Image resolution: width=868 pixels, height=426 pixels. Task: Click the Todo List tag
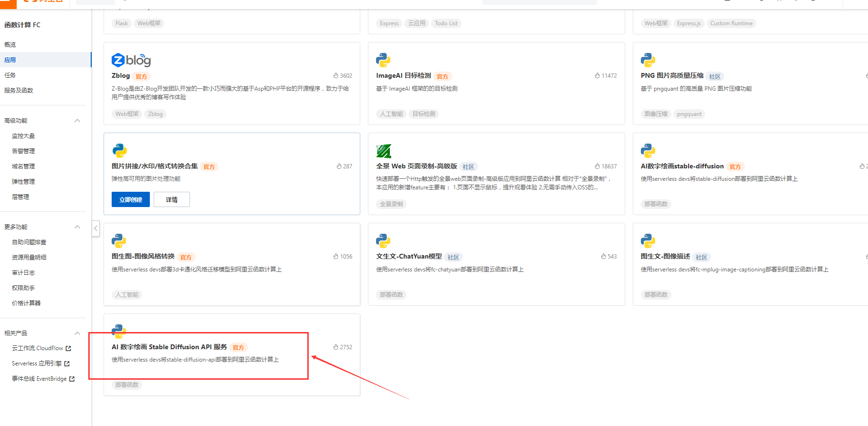tap(446, 23)
